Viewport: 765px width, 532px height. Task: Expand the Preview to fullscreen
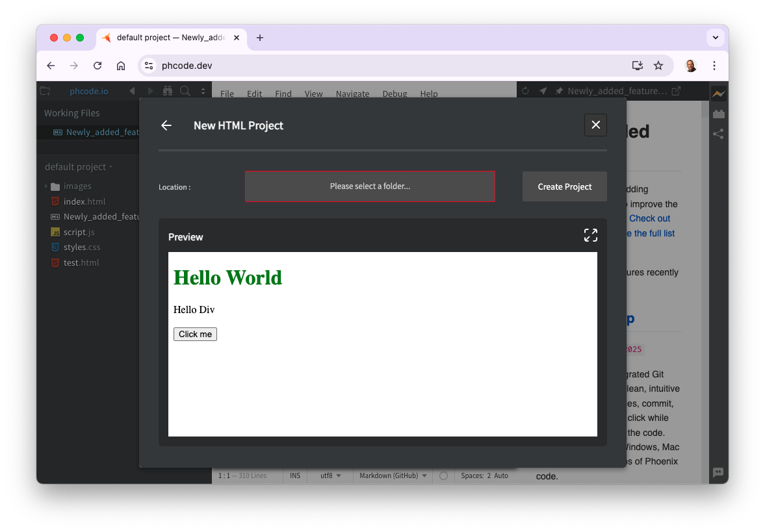click(x=590, y=234)
